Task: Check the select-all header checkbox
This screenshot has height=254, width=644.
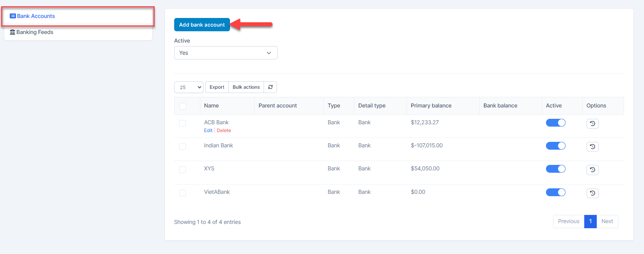Action: pos(183,106)
